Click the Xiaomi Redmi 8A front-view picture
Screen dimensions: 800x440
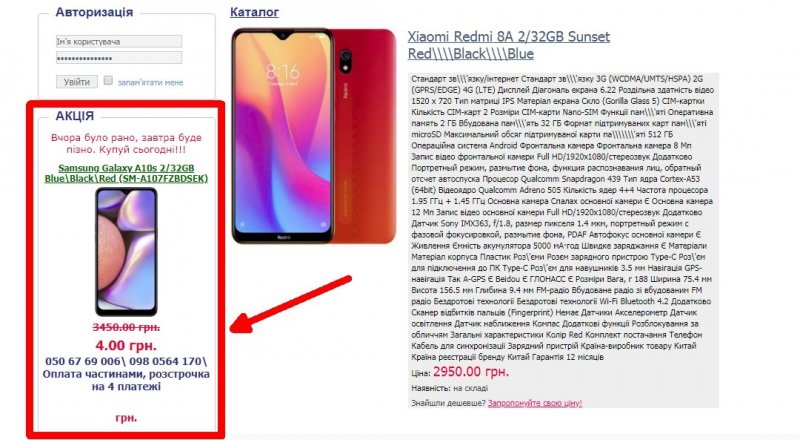[283, 136]
